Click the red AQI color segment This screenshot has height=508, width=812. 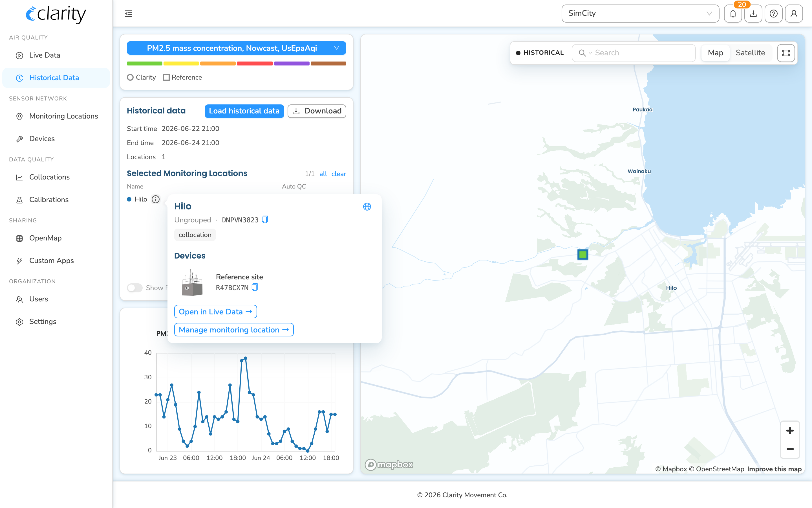point(255,63)
